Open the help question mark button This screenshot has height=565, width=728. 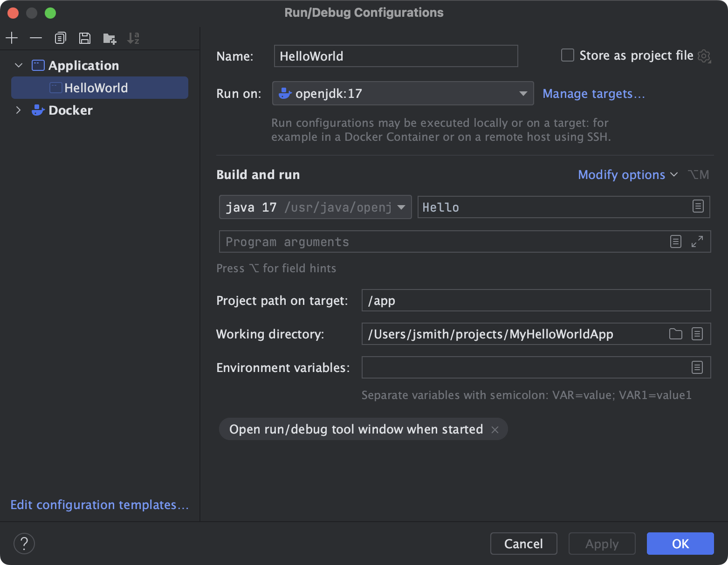24,543
